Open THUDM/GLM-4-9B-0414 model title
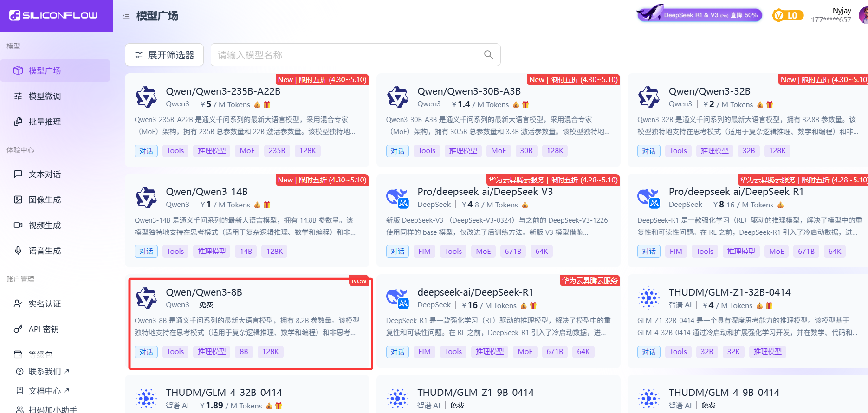Screen dimensions: 868x413 tap(724, 393)
